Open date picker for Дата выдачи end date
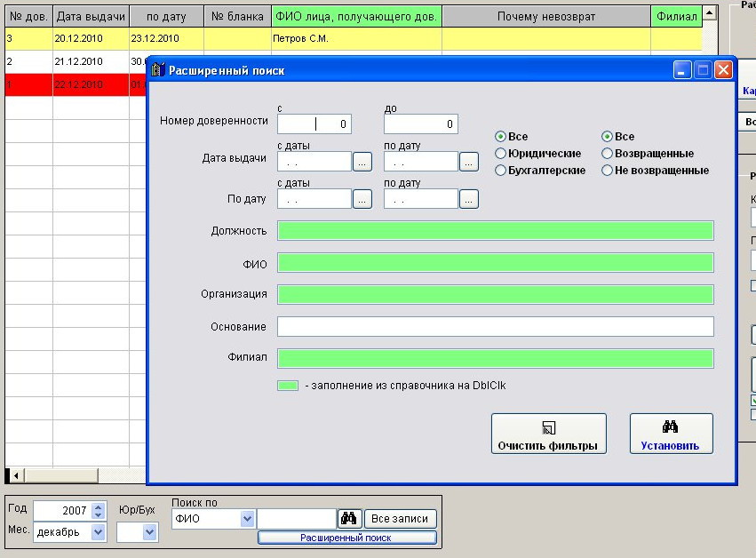This screenshot has height=558, width=756. 468,162
